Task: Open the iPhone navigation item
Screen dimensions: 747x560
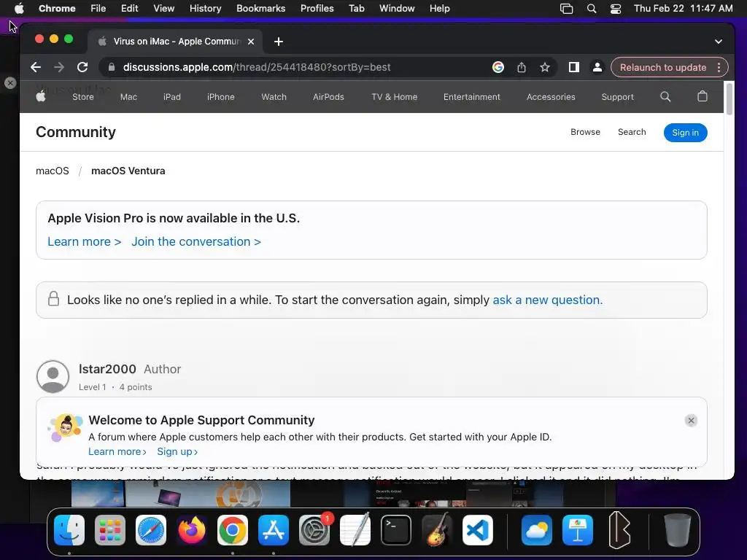Action: [x=220, y=97]
